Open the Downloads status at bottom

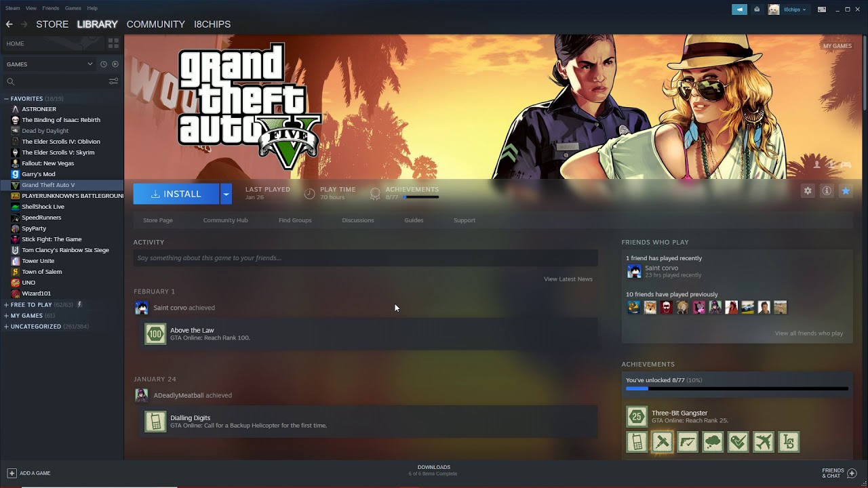point(434,470)
